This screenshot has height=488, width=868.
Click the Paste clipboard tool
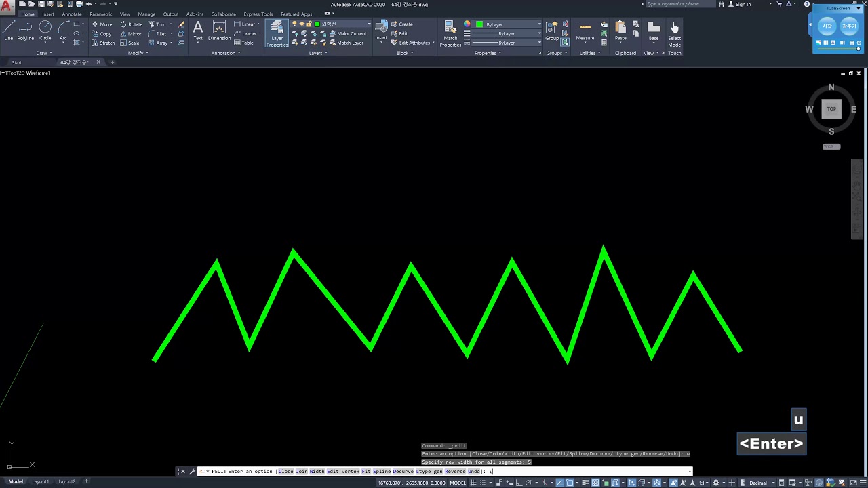pyautogui.click(x=620, y=30)
